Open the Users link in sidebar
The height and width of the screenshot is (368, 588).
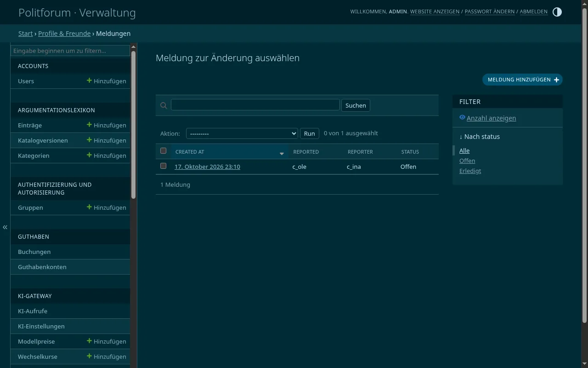[x=26, y=81]
